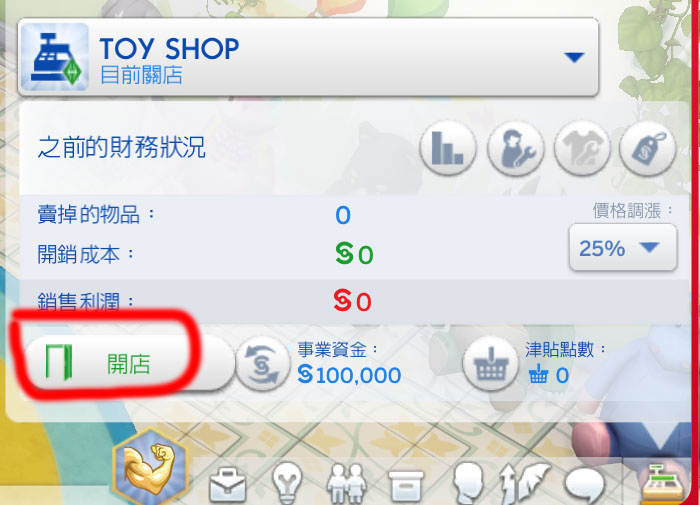
Task: Open the aspirations lightbulb tab
Action: 287,484
